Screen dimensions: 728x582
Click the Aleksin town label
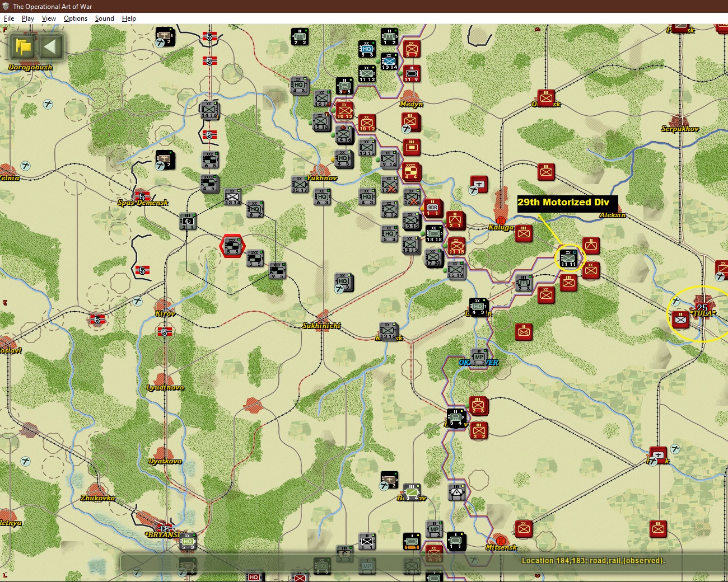[613, 215]
